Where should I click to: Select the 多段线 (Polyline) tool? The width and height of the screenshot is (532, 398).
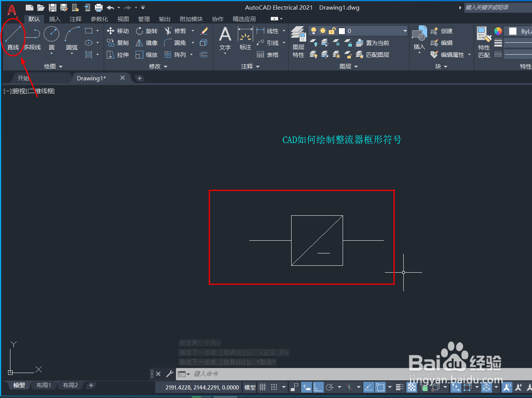click(x=32, y=38)
